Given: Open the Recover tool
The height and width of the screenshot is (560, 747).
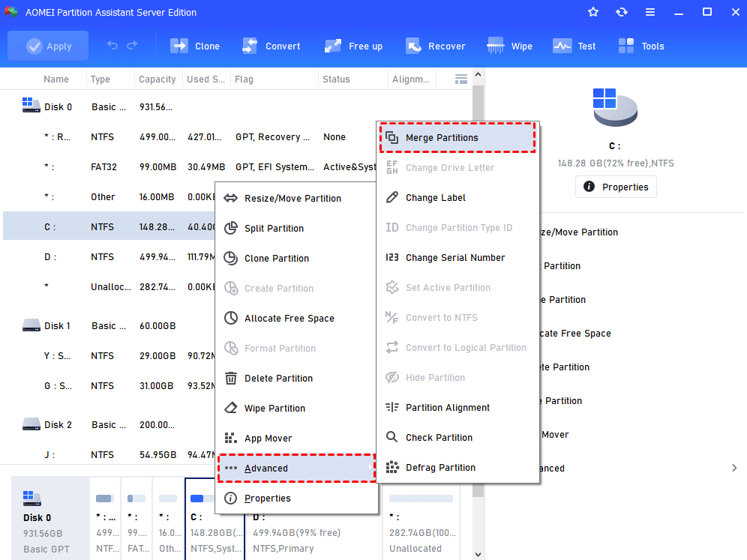Looking at the screenshot, I should click(x=435, y=46).
